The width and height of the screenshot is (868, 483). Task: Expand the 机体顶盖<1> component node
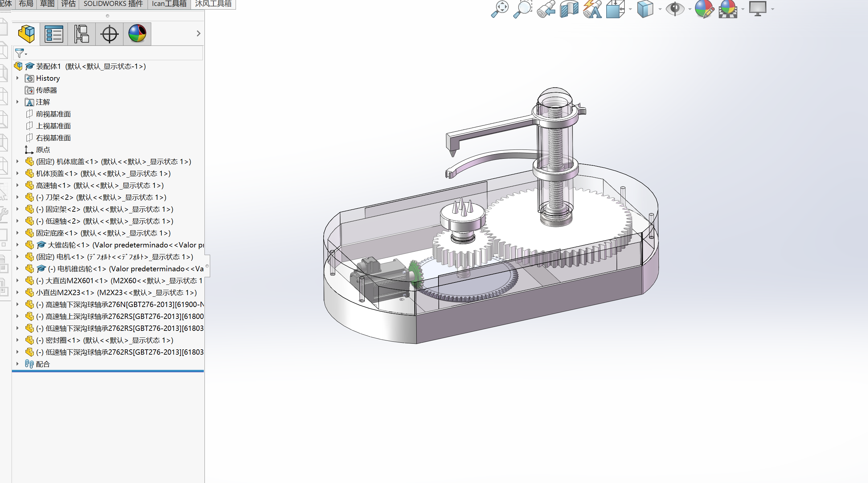(18, 173)
